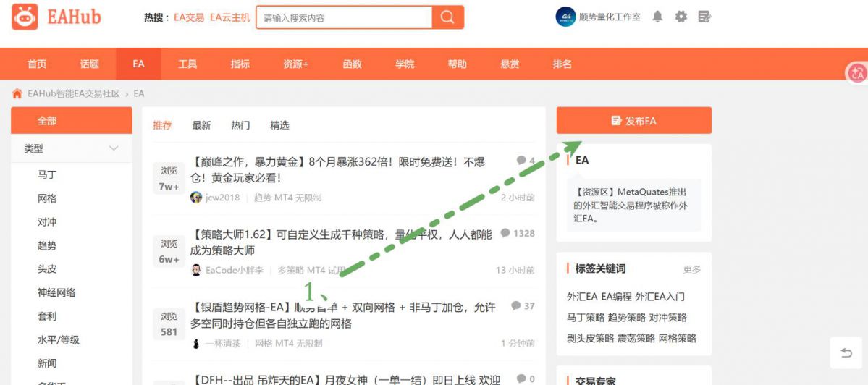This screenshot has height=385, width=868.
Task: Filter by 头皮 type
Action: 47,268
